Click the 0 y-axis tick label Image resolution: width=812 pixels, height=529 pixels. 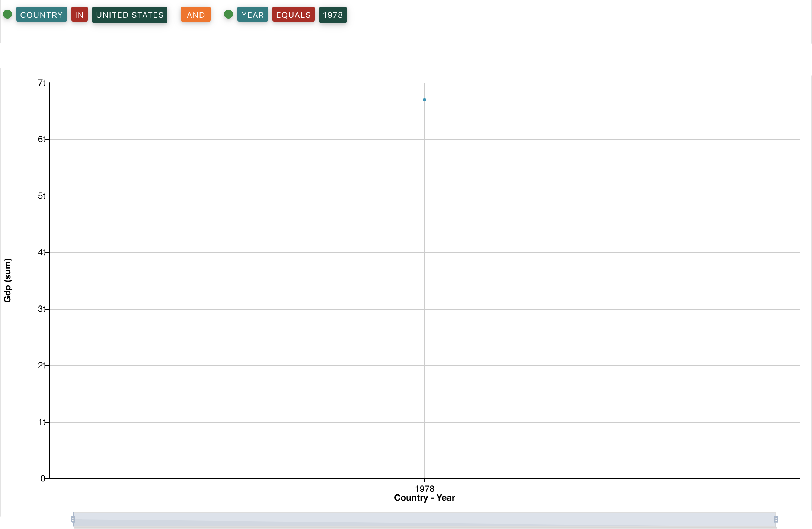pos(42,478)
